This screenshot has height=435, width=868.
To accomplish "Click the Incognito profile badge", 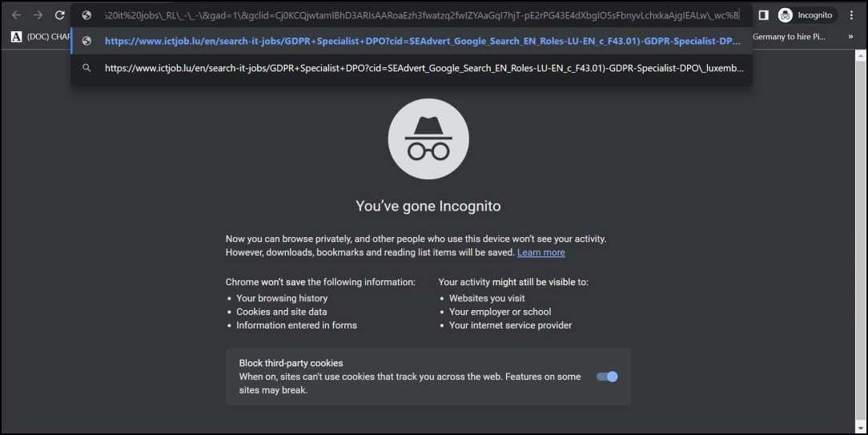I will (x=807, y=15).
